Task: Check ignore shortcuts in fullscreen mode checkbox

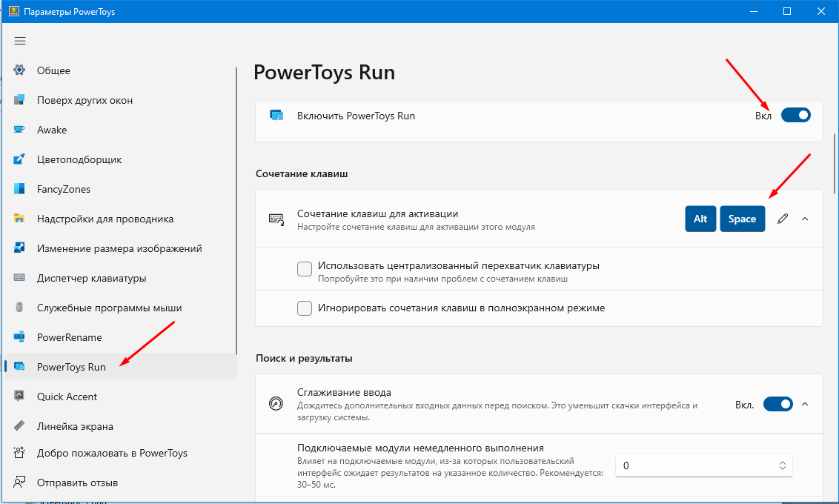Action: coord(305,308)
